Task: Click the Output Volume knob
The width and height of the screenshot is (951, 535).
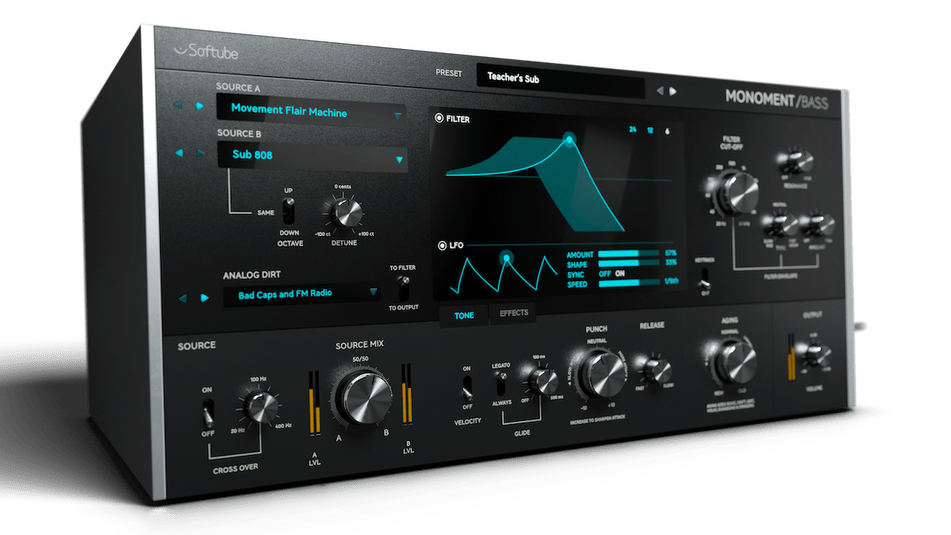Action: 817,356
